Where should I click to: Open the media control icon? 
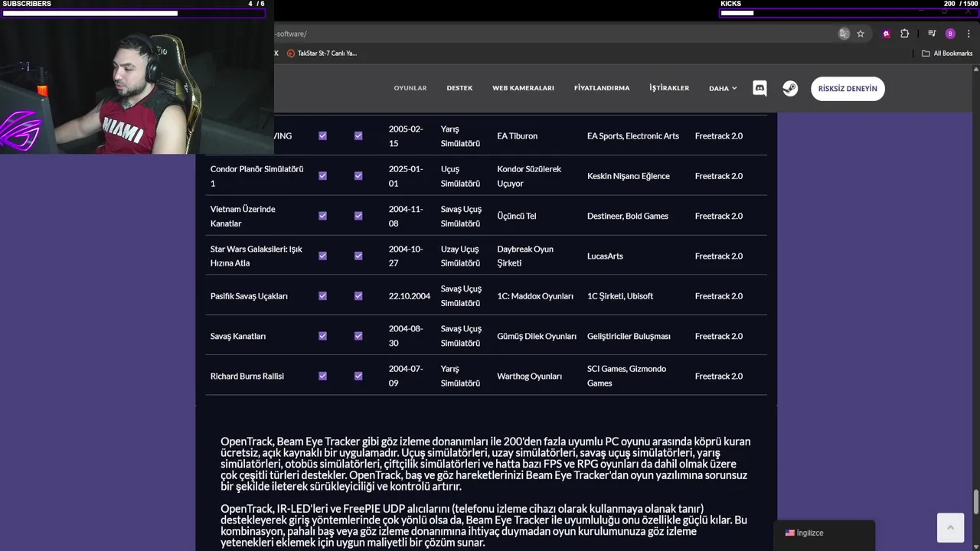932,34
